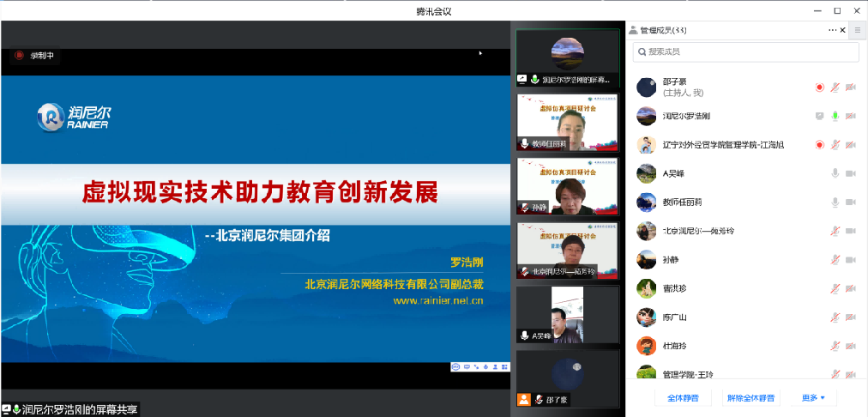Click muted microphone icon for 杜海玲

coord(835,346)
